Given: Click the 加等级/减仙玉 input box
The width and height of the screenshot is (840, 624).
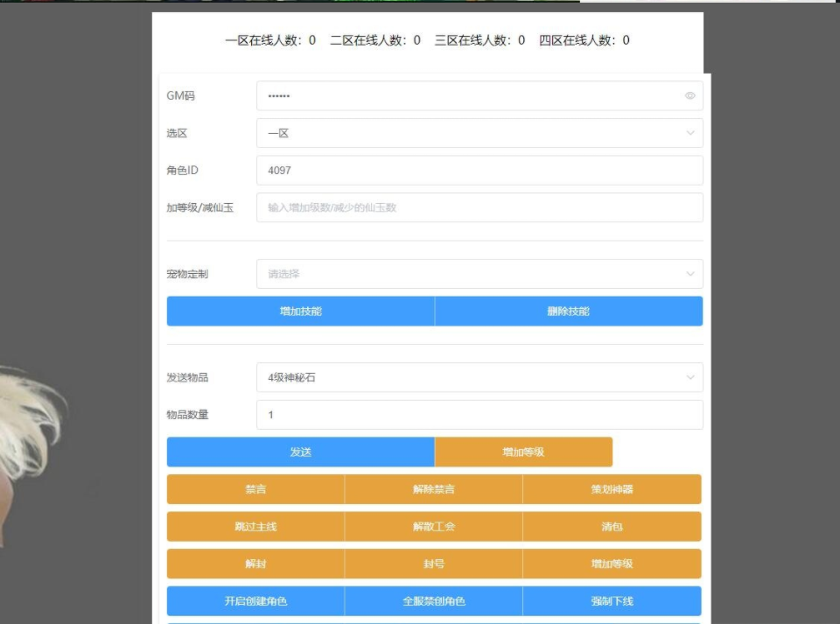Looking at the screenshot, I should pos(479,207).
